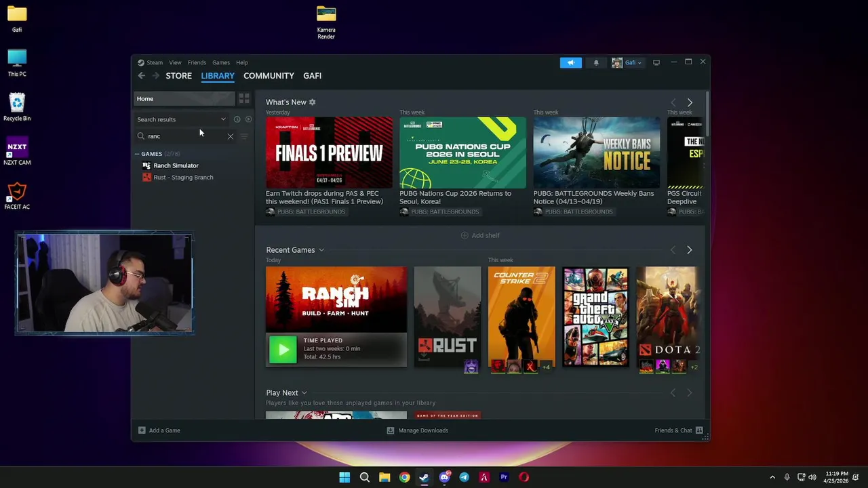868x488 pixels.
Task: Open the Friends & Chat icon
Action: [x=699, y=430]
